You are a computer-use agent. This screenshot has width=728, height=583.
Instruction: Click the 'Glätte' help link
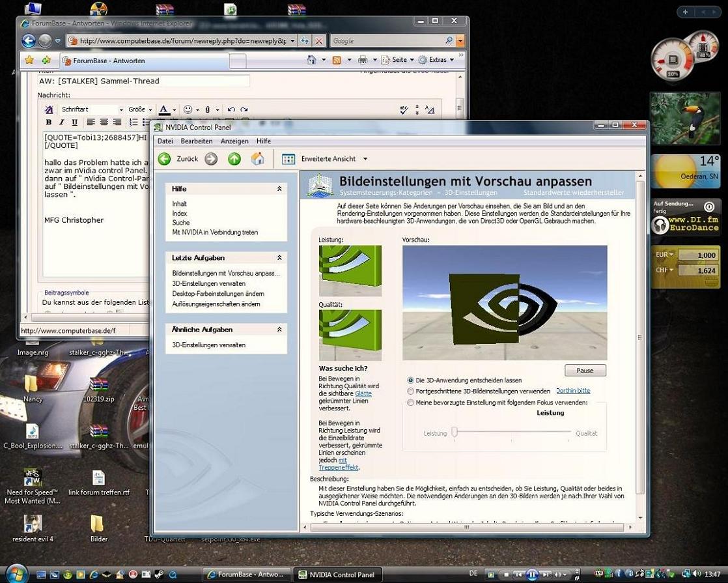point(363,393)
